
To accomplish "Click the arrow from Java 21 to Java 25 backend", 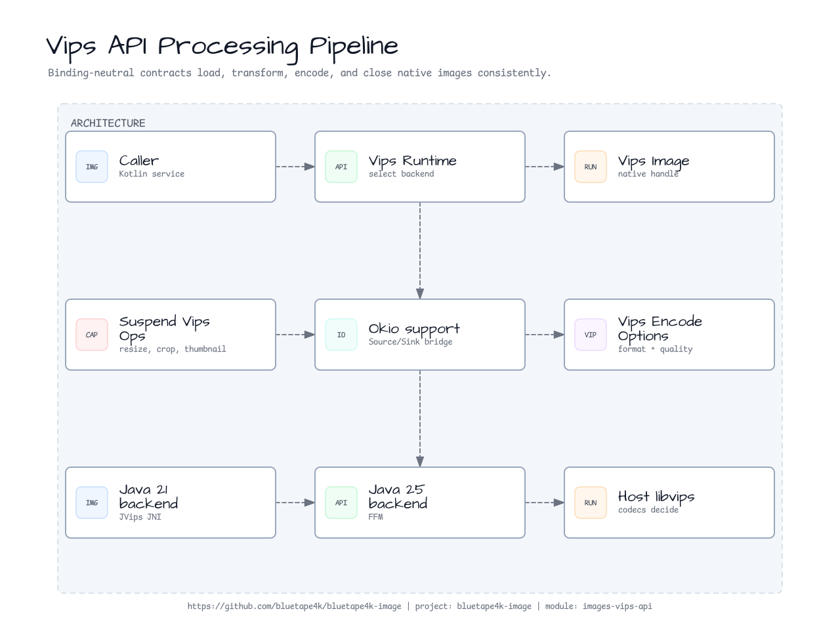I will 295,503.
